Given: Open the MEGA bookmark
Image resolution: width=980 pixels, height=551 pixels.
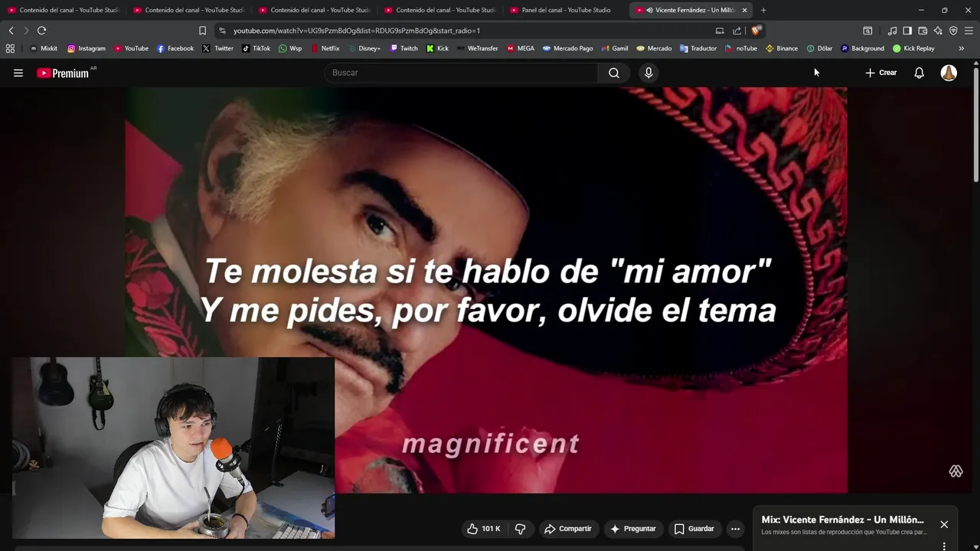Looking at the screenshot, I should coord(521,48).
